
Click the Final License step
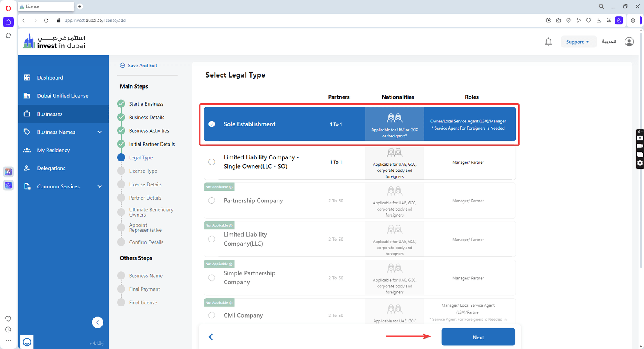143,302
